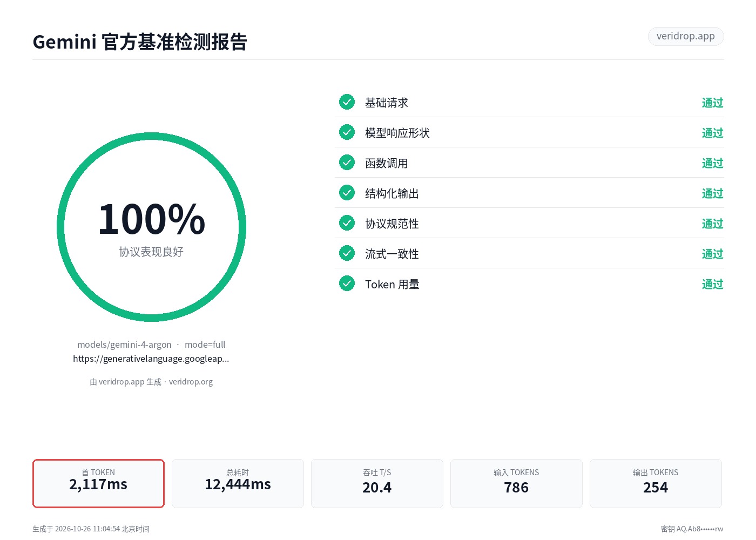Click the check icon beside 结构化输出
This screenshot has width=756, height=540.
pyautogui.click(x=347, y=193)
